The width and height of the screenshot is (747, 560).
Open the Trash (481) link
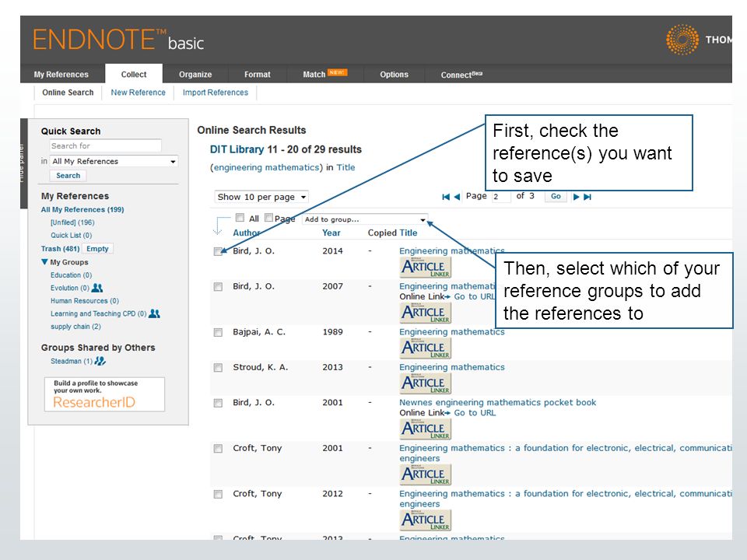click(x=60, y=249)
